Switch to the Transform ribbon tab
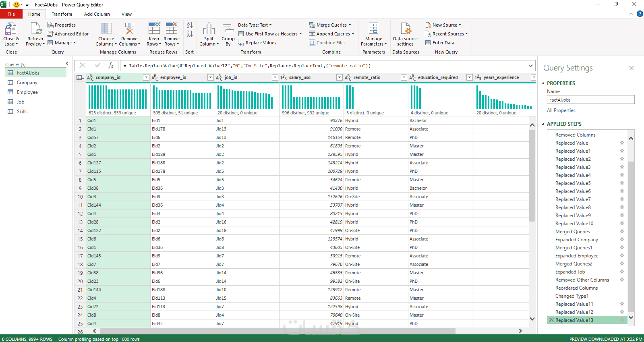Viewport: 644px width, 342px height. click(62, 14)
